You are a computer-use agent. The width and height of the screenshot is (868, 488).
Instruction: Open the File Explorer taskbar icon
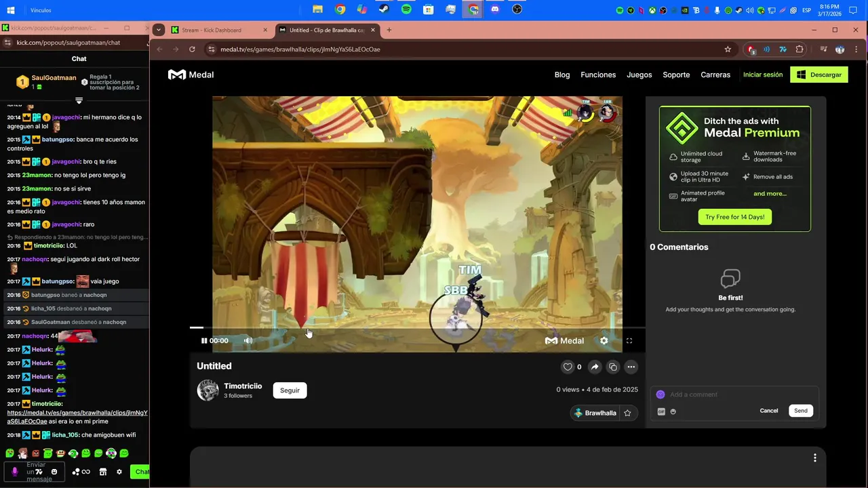pos(317,9)
